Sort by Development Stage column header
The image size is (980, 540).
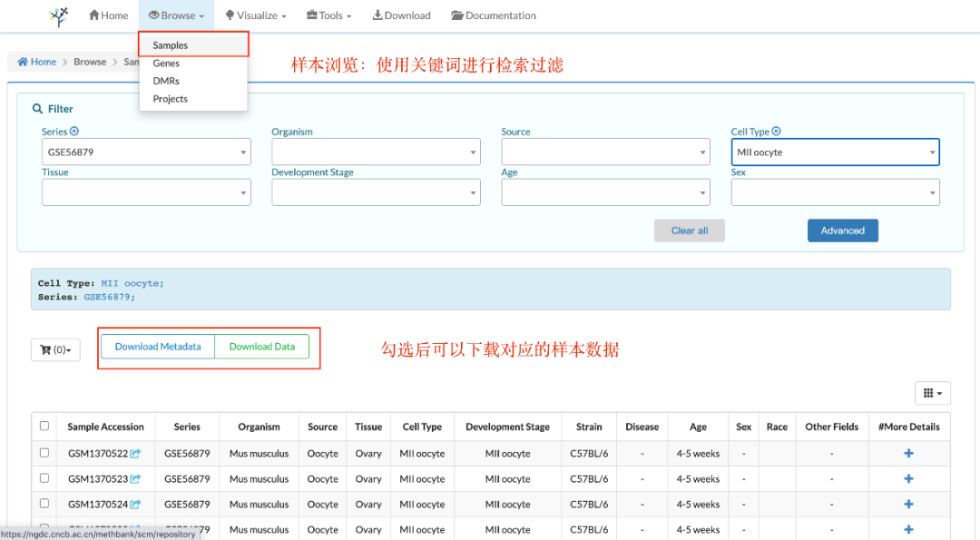pyautogui.click(x=507, y=427)
